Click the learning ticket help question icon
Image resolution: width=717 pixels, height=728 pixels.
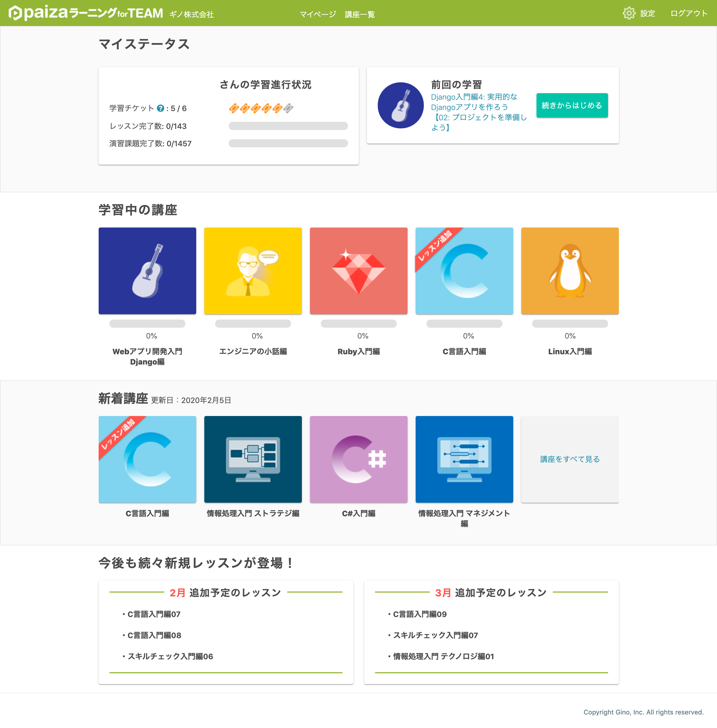160,108
